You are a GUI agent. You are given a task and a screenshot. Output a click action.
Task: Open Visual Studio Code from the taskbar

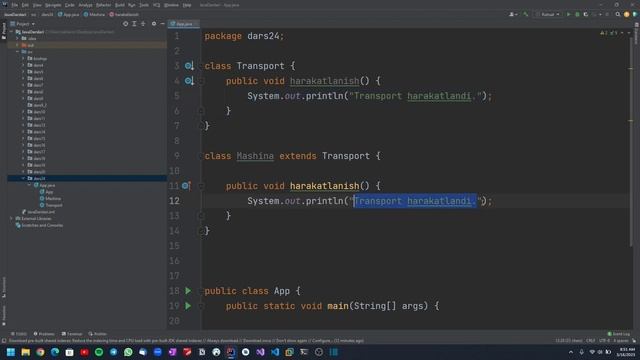coord(275,352)
